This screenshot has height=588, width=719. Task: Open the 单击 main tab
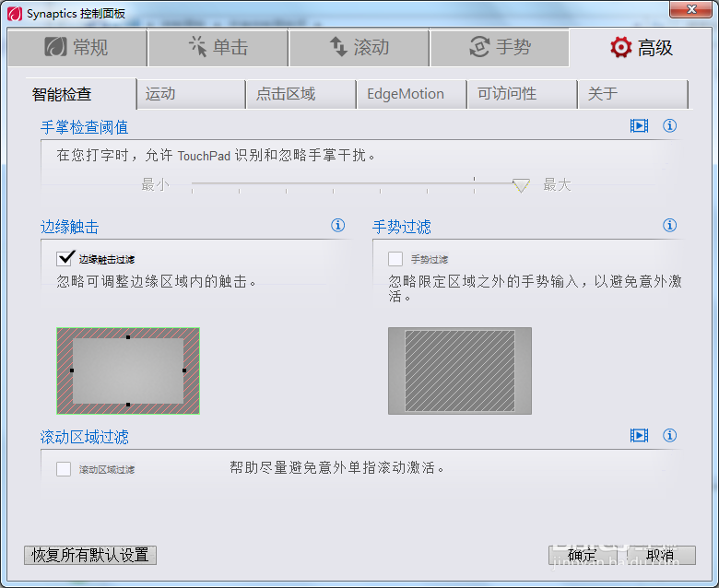pyautogui.click(x=218, y=48)
